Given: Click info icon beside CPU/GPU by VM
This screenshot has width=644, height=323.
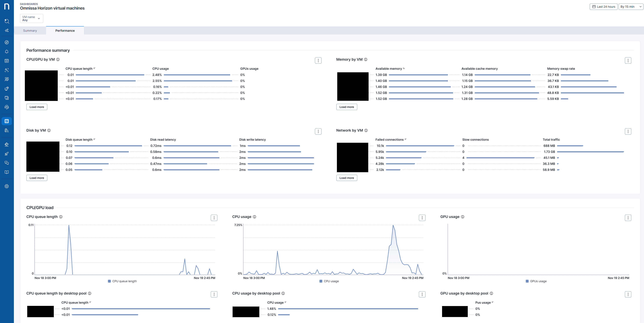Looking at the screenshot, I should pos(58,60).
